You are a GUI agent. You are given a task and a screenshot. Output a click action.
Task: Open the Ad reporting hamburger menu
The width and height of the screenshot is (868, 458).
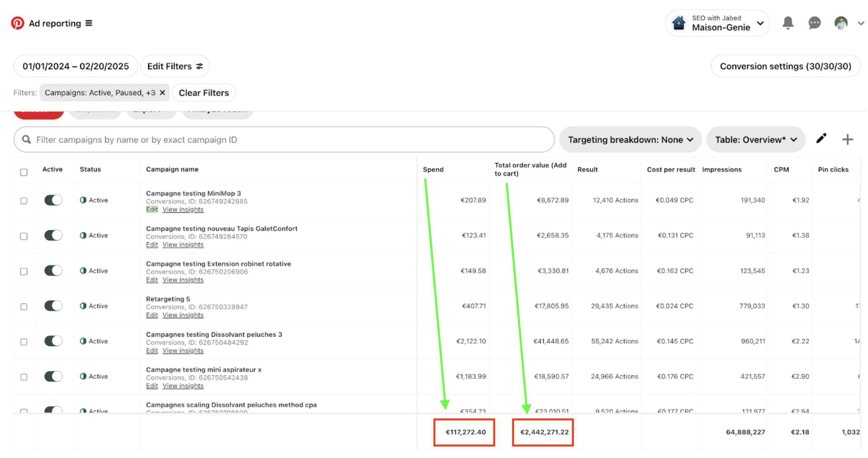click(89, 23)
